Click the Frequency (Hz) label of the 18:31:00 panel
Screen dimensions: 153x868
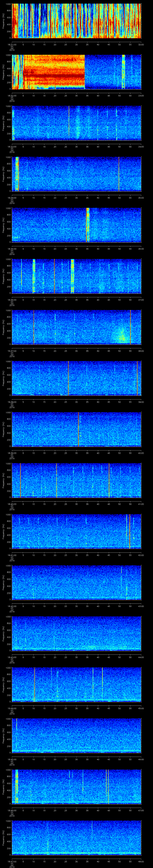[4, 21]
